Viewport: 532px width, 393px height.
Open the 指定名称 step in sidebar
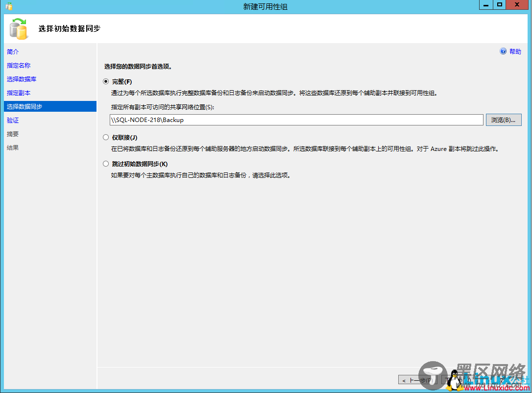tap(19, 65)
